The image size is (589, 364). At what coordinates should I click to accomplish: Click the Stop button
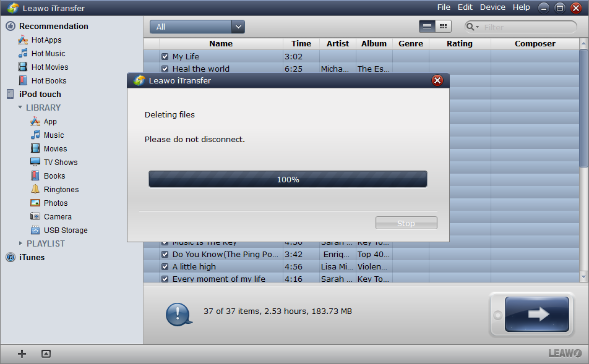click(x=406, y=223)
